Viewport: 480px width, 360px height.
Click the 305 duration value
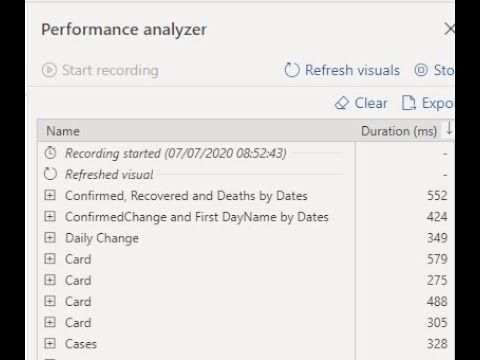[437, 322]
